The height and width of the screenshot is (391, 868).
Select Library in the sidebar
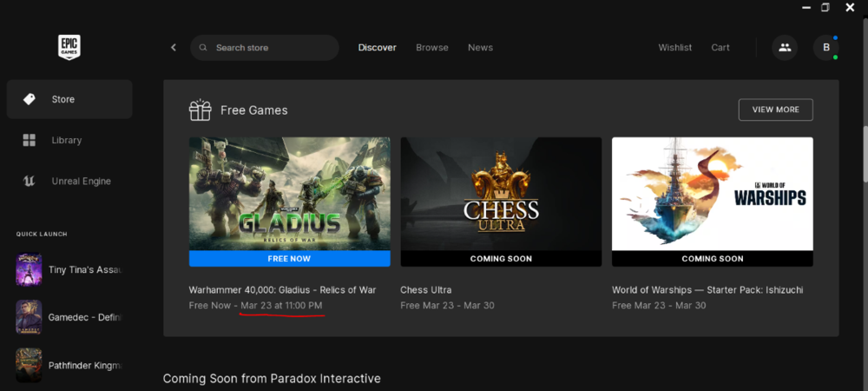click(x=69, y=140)
